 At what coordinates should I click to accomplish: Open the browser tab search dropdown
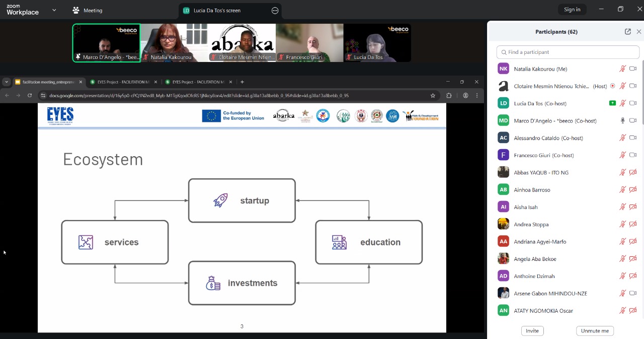(7, 82)
